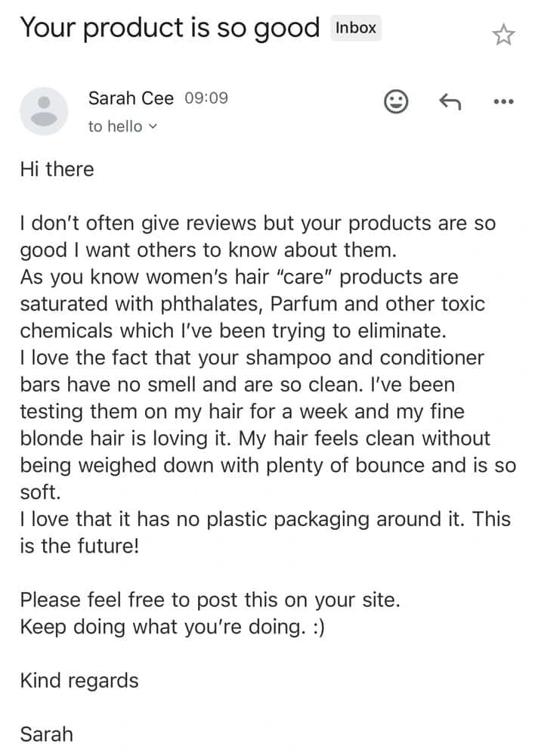Click the Inbox label tag

coord(356,28)
